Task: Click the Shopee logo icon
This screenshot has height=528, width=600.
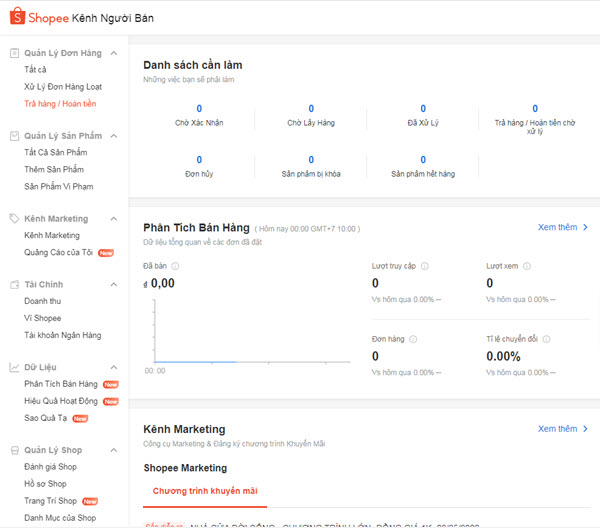Action: pyautogui.click(x=16, y=17)
